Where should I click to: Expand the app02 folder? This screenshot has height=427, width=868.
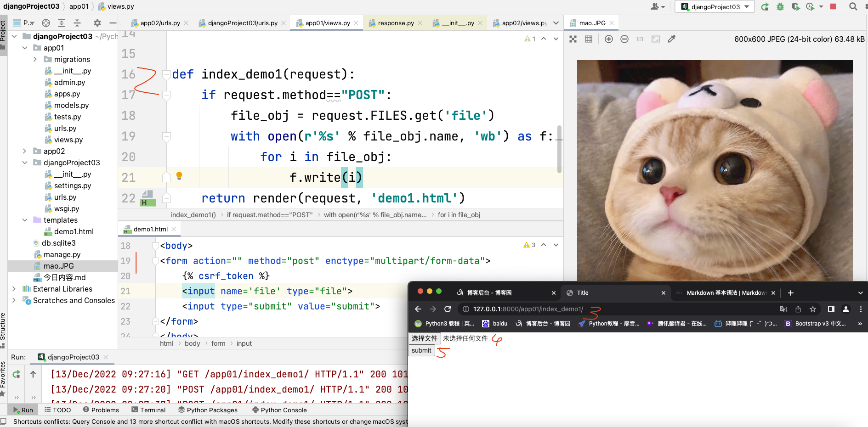25,151
